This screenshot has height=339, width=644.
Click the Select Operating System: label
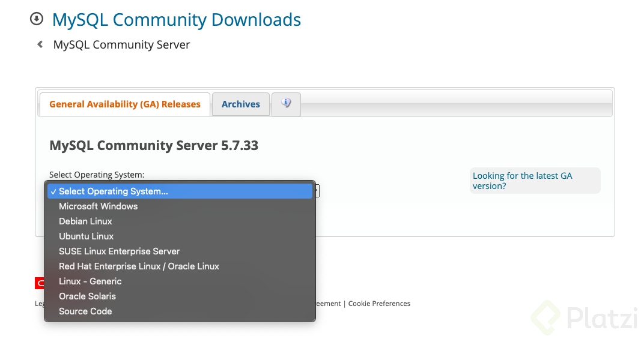coord(97,175)
